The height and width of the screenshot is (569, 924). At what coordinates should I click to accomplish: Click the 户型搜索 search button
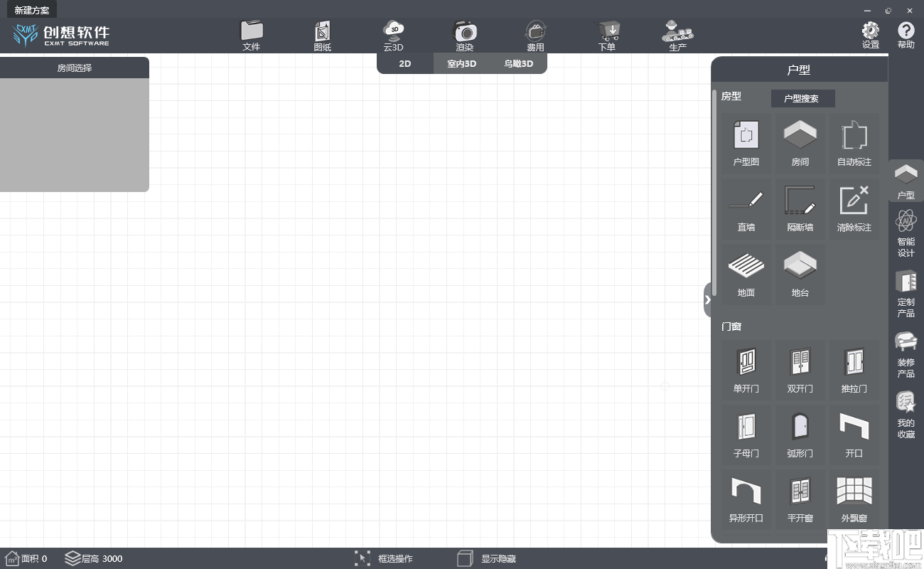coord(802,98)
